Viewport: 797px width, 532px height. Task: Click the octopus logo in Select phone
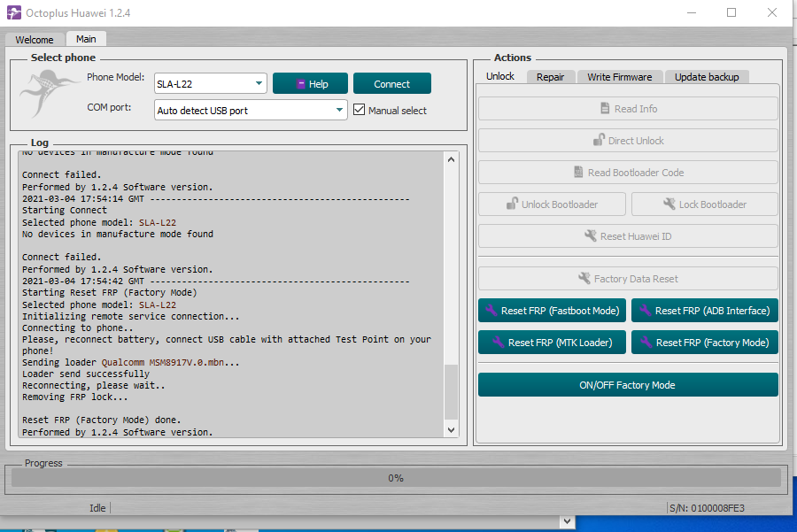click(49, 92)
